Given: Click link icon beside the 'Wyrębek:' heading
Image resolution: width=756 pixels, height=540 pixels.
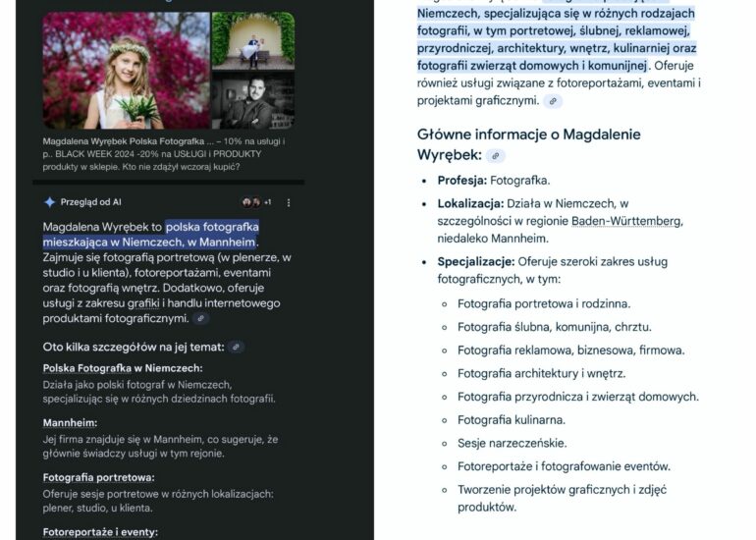Looking at the screenshot, I should coord(496,156).
